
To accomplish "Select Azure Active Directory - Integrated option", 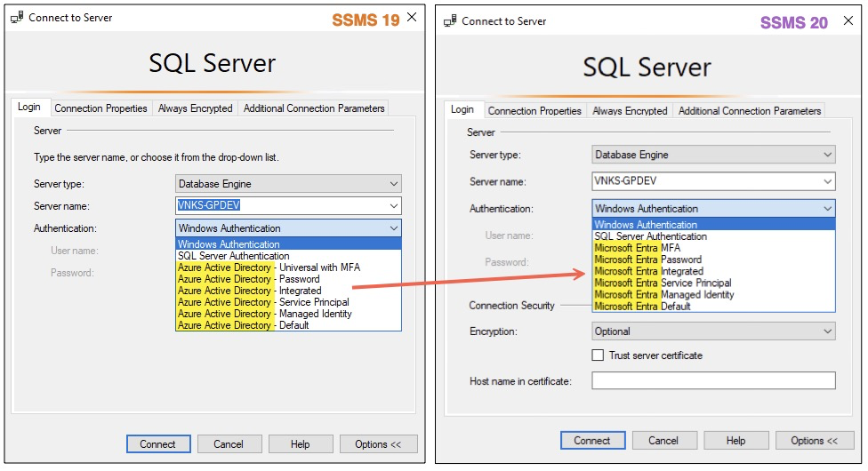I will coord(288,291).
